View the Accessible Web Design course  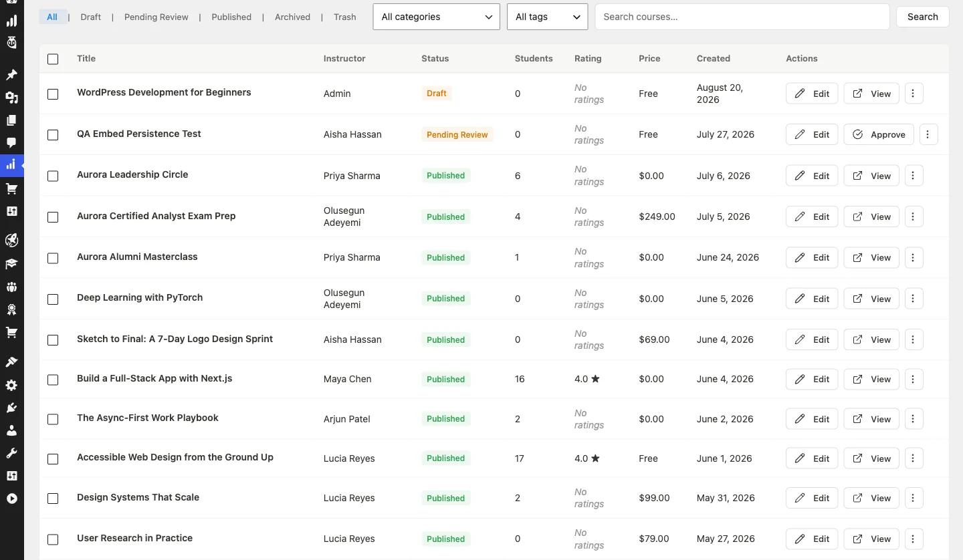click(871, 458)
